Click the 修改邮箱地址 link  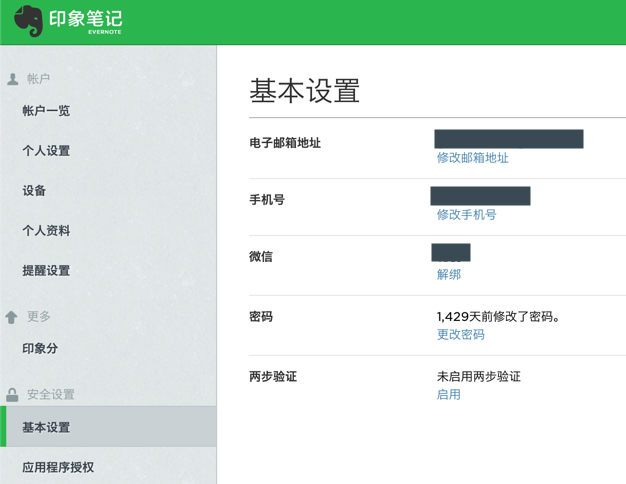[472, 158]
